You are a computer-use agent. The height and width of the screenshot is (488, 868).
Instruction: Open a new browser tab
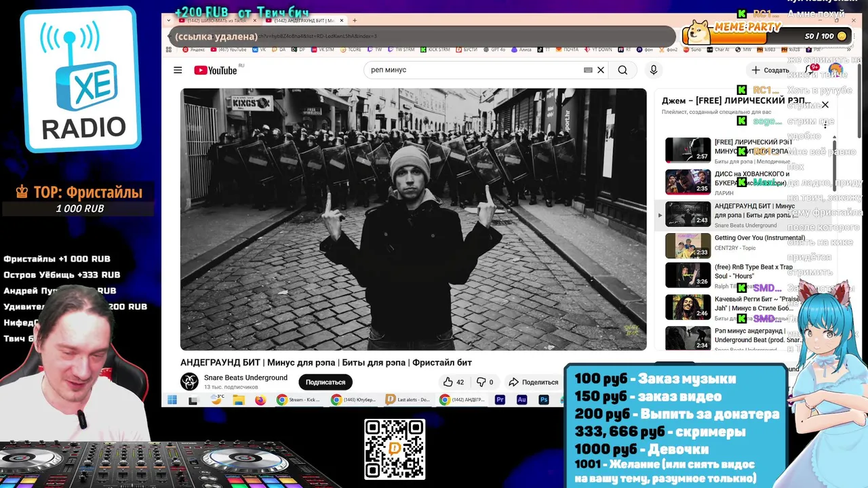coord(355,20)
